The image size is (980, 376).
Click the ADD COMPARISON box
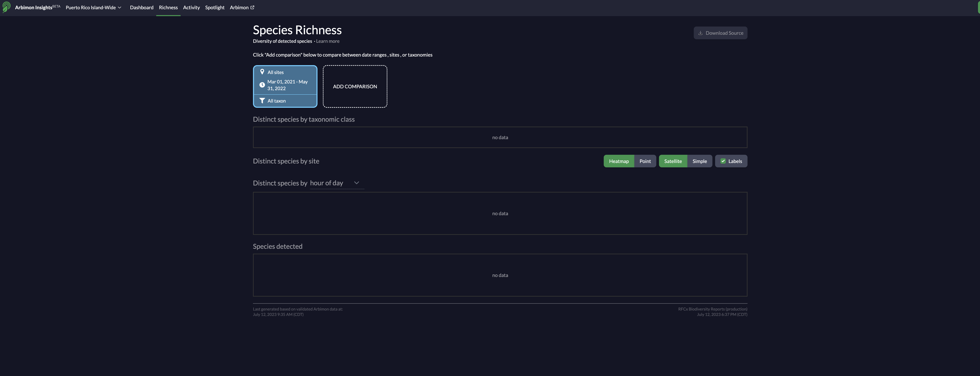tap(355, 86)
